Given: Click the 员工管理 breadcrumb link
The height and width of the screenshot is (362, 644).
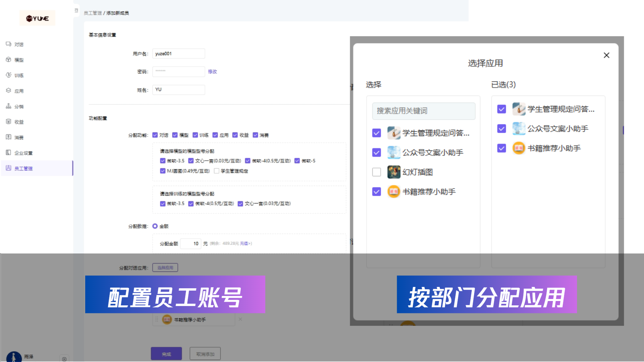Looking at the screenshot, I should click(93, 13).
